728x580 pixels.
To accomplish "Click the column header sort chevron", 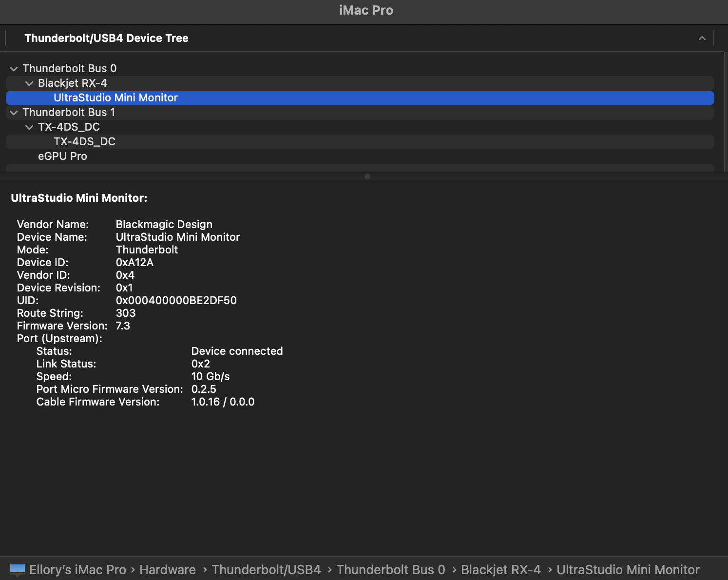I will [702, 38].
